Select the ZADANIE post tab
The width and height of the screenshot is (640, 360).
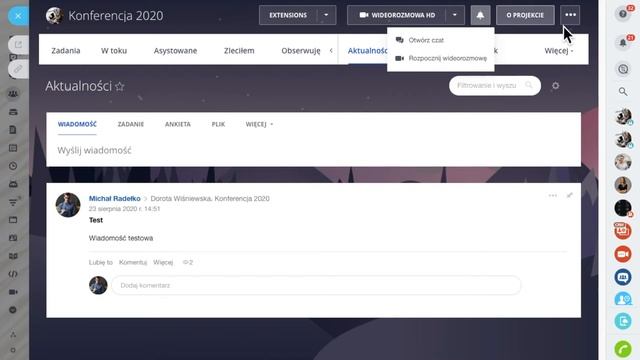(131, 124)
